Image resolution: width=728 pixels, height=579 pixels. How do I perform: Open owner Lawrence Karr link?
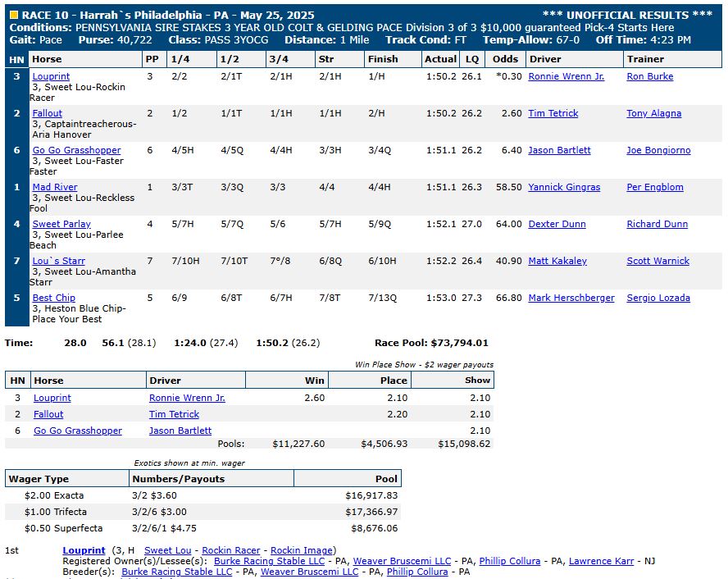pos(602,561)
